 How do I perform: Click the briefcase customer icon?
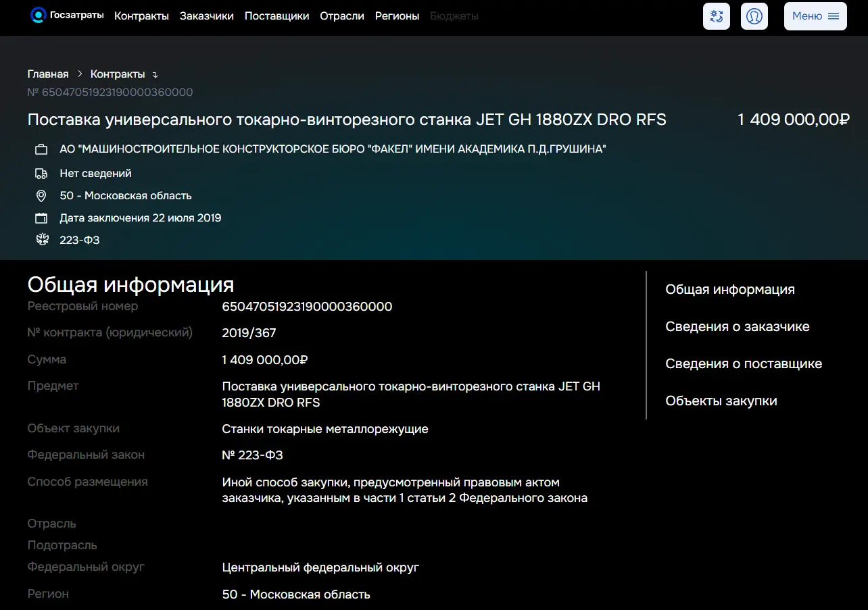point(41,149)
